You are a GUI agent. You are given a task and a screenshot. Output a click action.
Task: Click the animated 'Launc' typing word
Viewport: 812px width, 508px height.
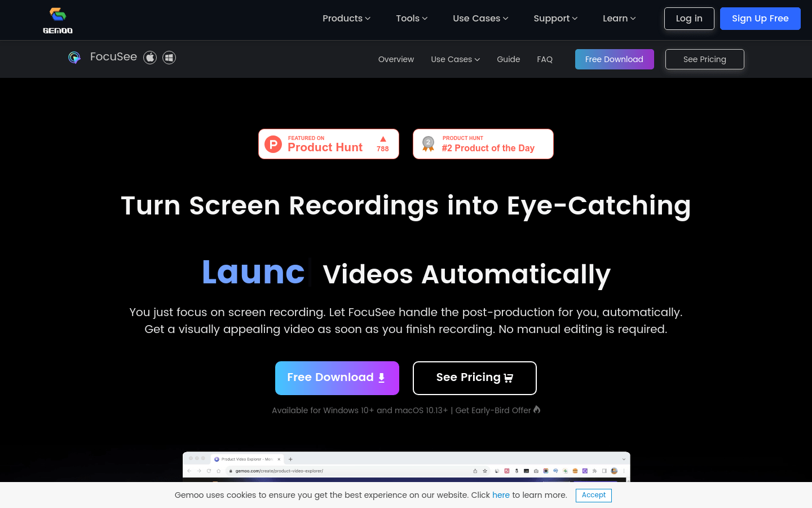click(253, 272)
